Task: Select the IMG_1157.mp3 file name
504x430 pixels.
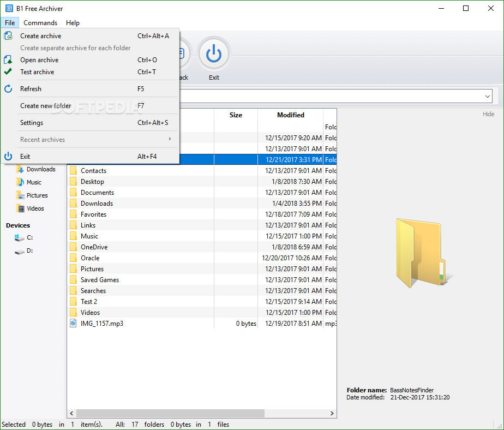Action: pyautogui.click(x=102, y=324)
